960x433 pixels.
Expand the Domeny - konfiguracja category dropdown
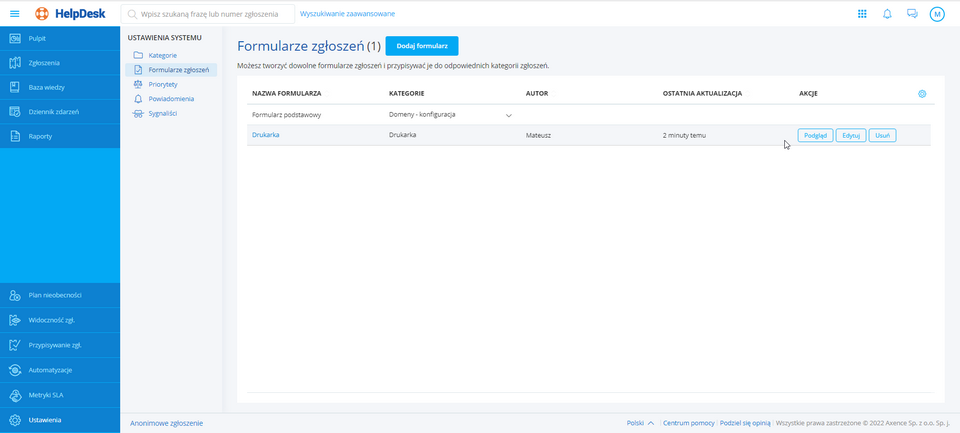(x=508, y=115)
